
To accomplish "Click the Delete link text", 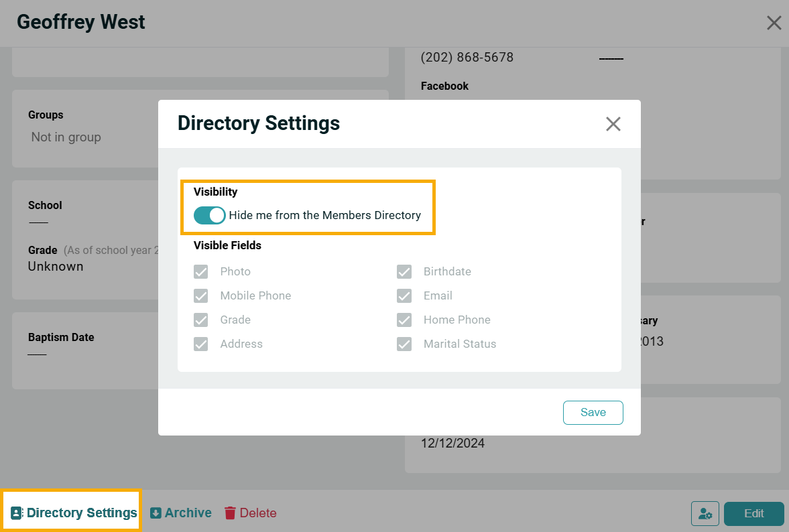I will (258, 513).
